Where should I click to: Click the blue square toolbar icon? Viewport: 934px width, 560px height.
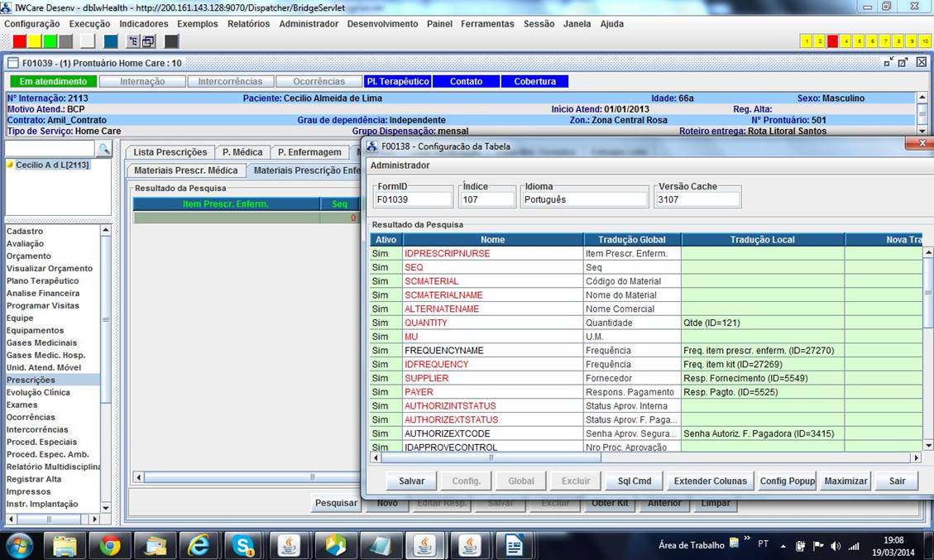(110, 41)
